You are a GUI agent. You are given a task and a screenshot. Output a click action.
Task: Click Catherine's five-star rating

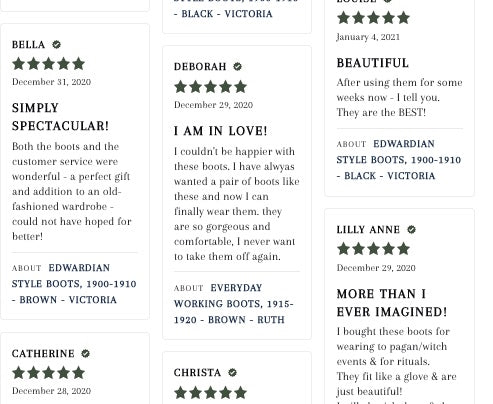click(x=48, y=373)
